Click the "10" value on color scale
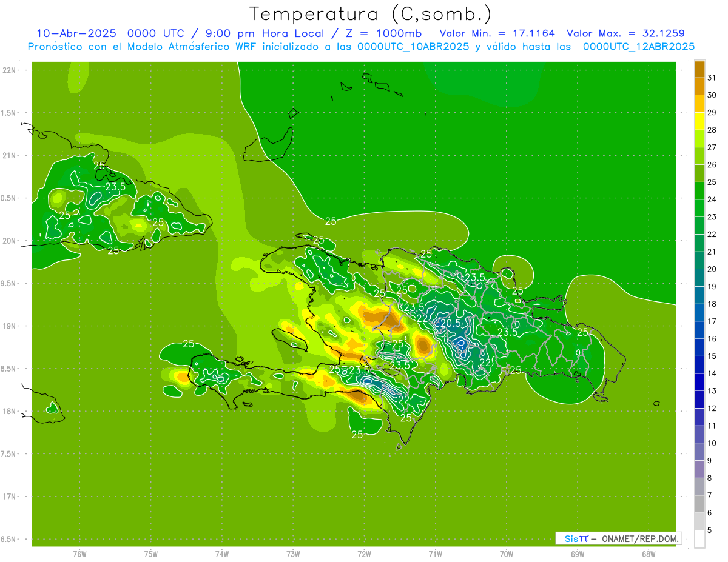The height and width of the screenshot is (562, 728). [712, 443]
